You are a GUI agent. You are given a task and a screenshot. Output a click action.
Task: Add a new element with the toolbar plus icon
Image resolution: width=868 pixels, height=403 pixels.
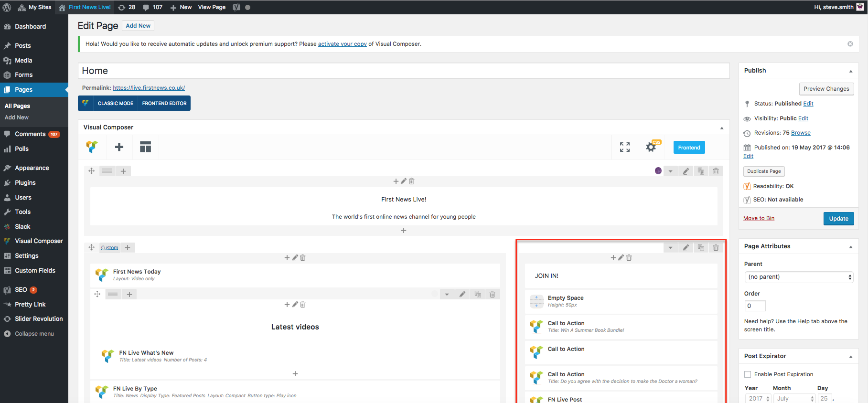(x=119, y=147)
